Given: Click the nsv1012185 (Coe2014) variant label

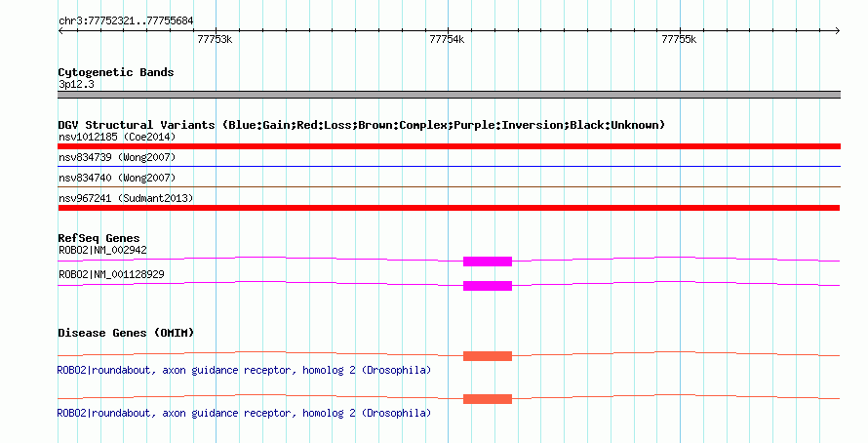Looking at the screenshot, I should pyautogui.click(x=117, y=137).
